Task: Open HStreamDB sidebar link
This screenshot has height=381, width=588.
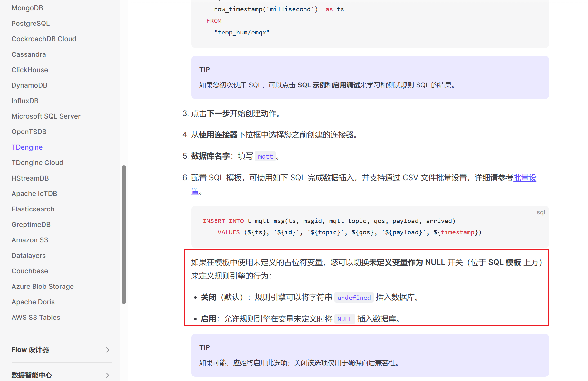Action: 30,178
